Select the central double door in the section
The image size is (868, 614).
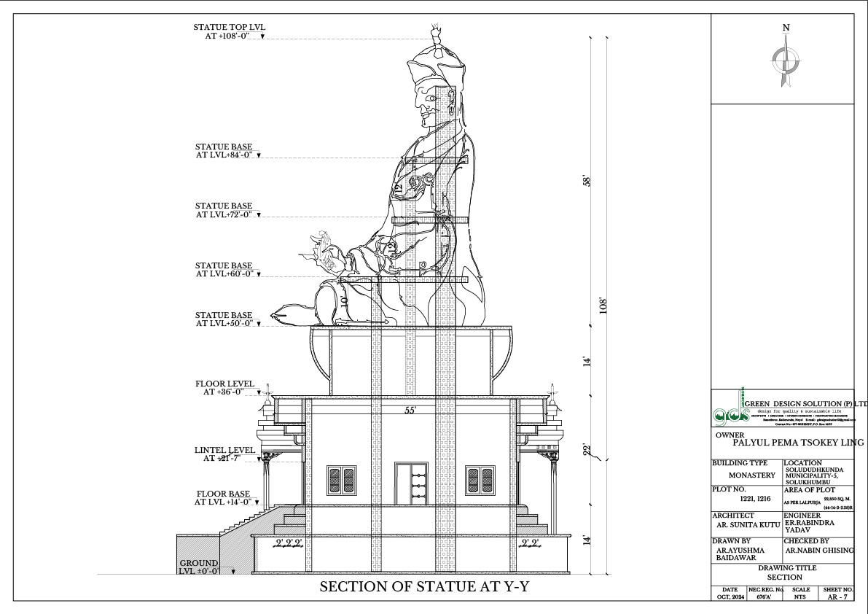pos(411,481)
